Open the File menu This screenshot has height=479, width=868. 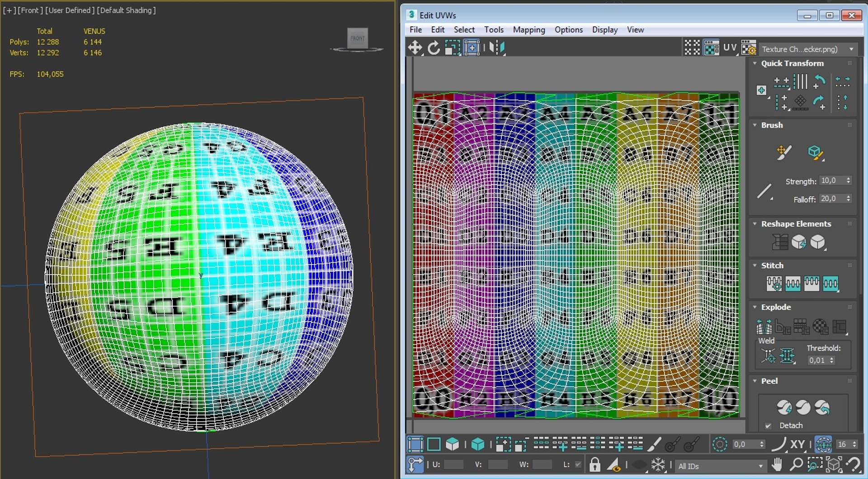[x=415, y=30]
